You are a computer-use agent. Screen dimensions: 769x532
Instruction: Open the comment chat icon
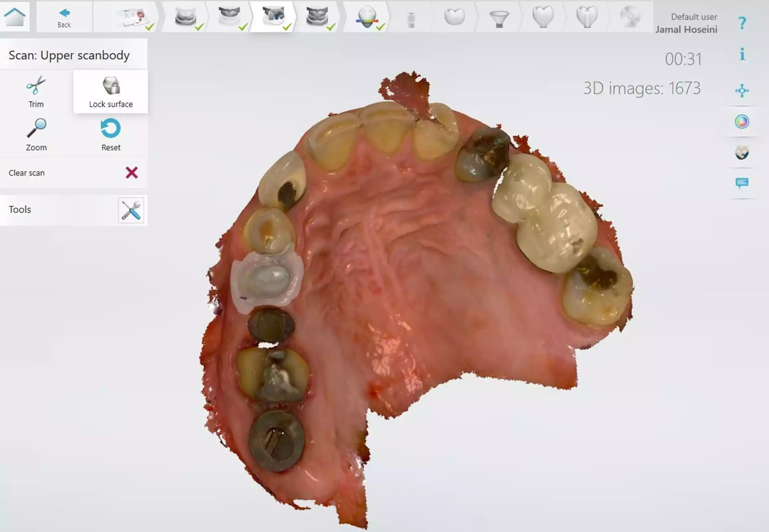[742, 183]
